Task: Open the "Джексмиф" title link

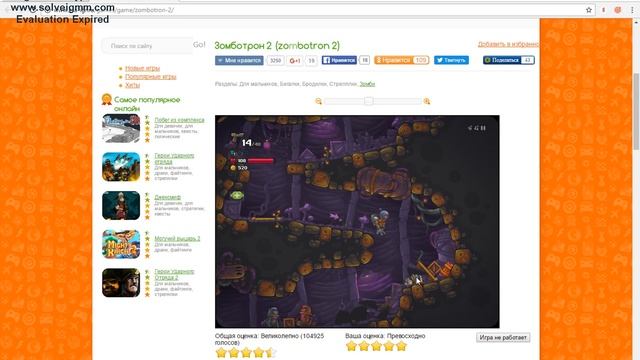Action: coord(168,197)
